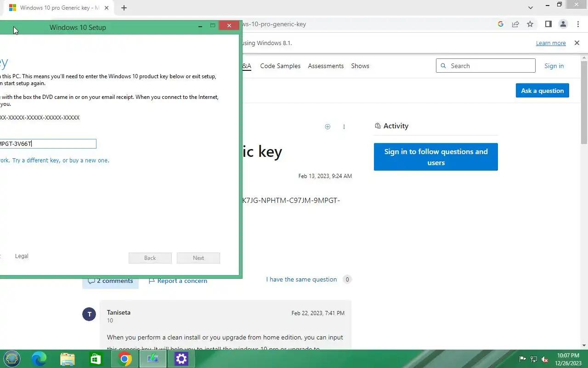Click Ask a question button

[x=542, y=91]
